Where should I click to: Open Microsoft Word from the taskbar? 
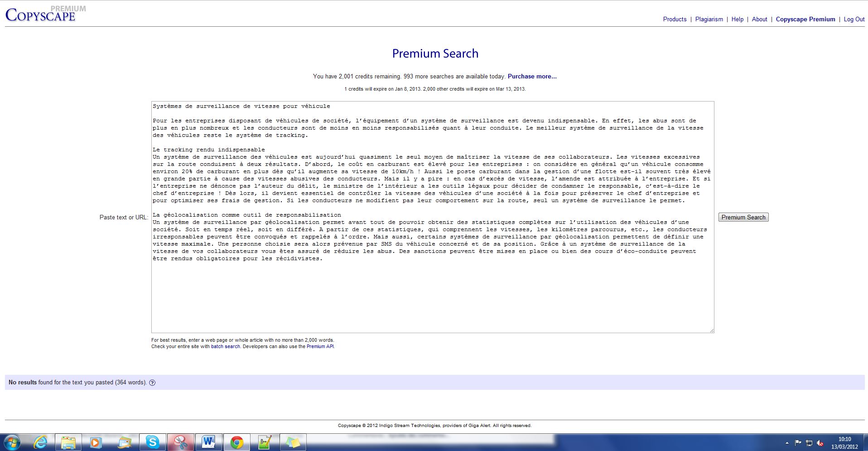pyautogui.click(x=208, y=442)
